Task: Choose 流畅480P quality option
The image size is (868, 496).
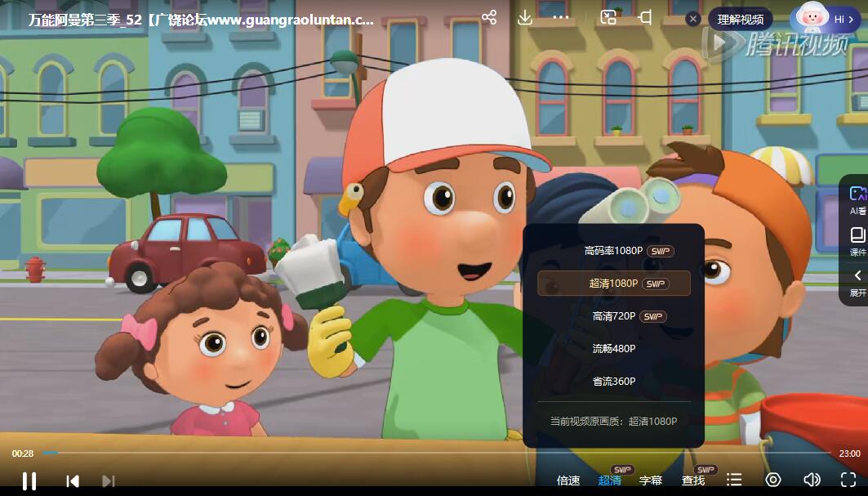Action: pos(613,349)
